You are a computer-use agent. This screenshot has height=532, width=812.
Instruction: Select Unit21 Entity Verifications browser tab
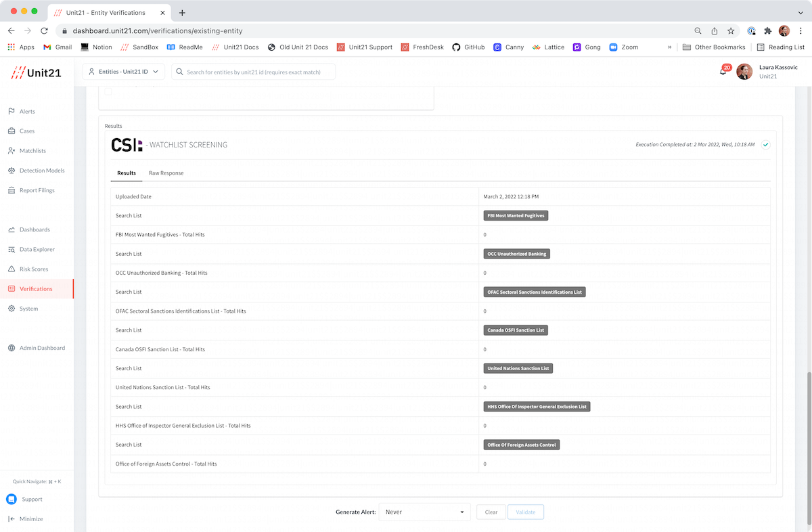[110, 12]
